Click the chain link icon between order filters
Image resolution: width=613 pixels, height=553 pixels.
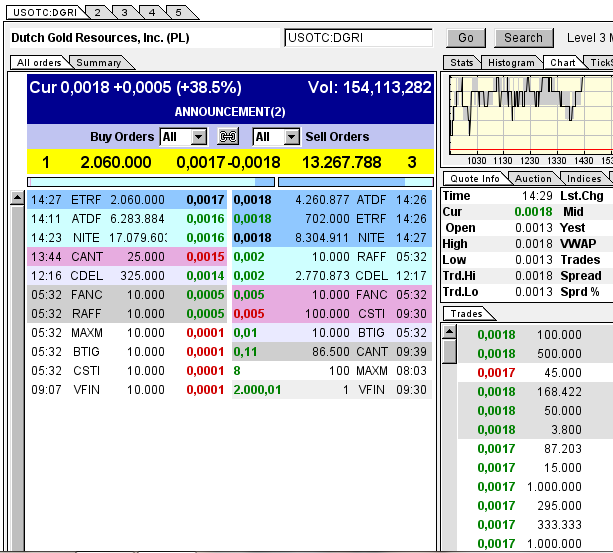(228, 137)
